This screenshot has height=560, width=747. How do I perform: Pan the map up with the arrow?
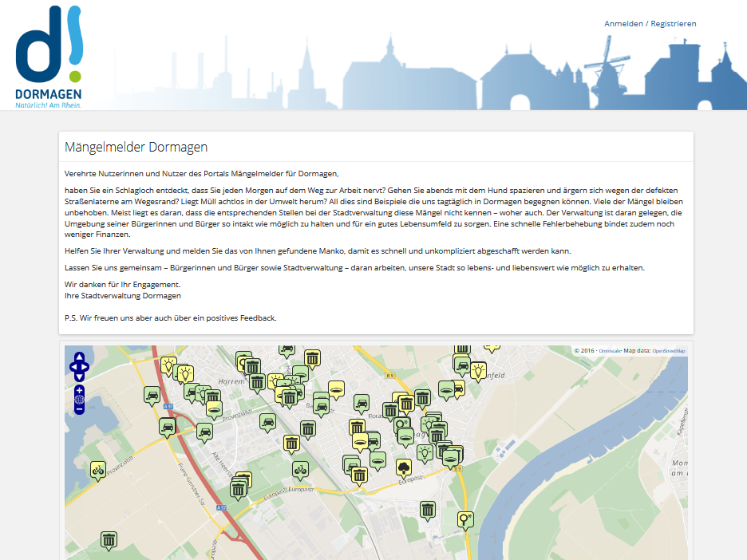click(x=79, y=357)
